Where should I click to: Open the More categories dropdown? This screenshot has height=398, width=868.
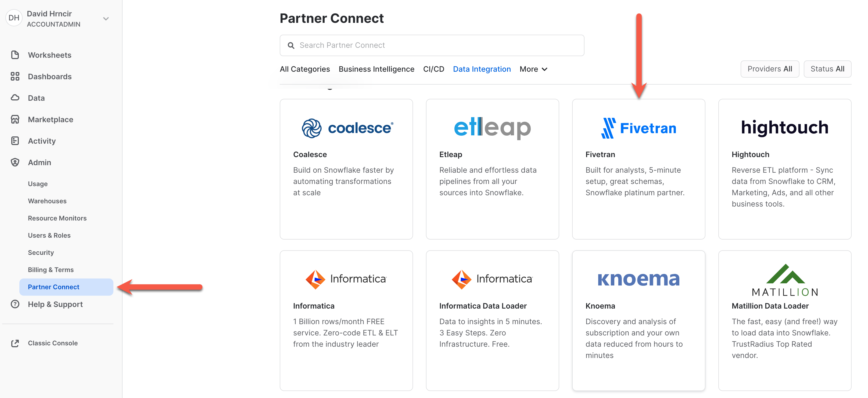pos(533,69)
